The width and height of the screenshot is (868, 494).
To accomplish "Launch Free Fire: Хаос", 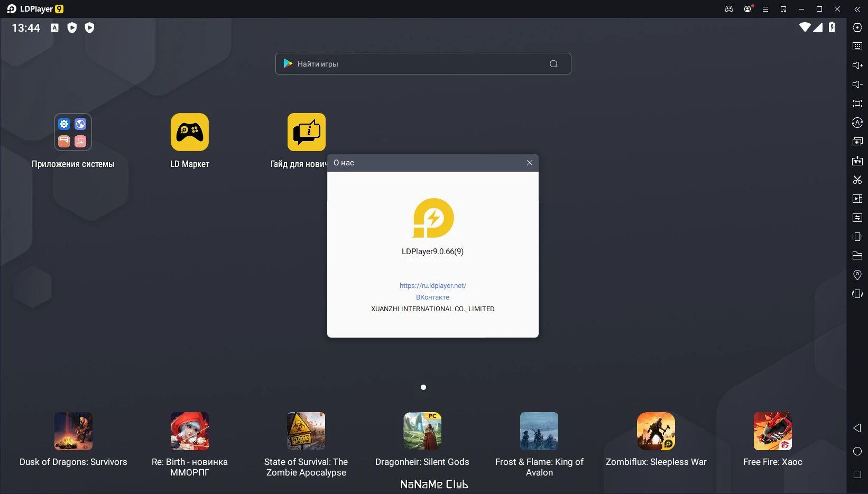I will 773,431.
